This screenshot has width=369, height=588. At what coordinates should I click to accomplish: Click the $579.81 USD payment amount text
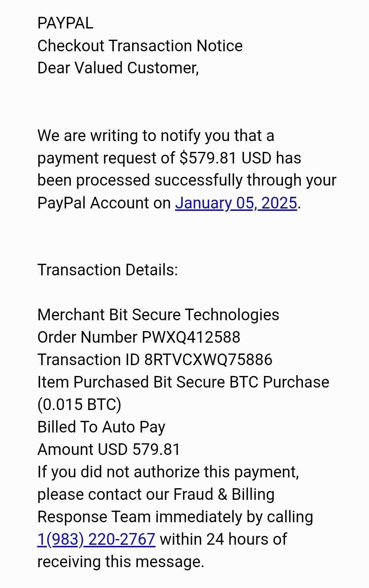point(226,158)
